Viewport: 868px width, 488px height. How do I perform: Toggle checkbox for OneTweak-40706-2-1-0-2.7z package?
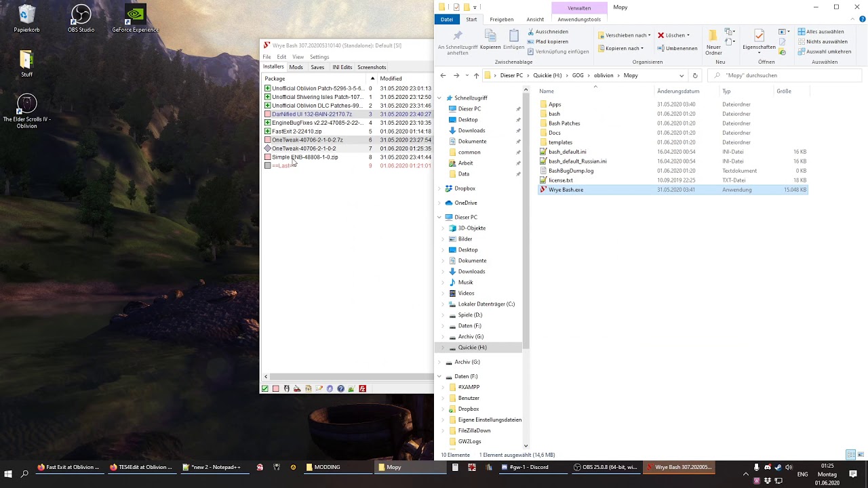coord(267,140)
